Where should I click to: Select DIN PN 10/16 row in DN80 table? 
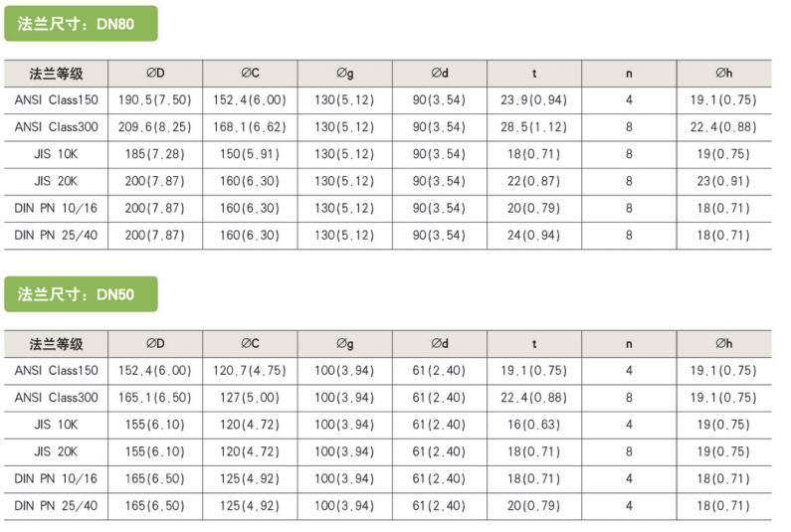(x=388, y=208)
